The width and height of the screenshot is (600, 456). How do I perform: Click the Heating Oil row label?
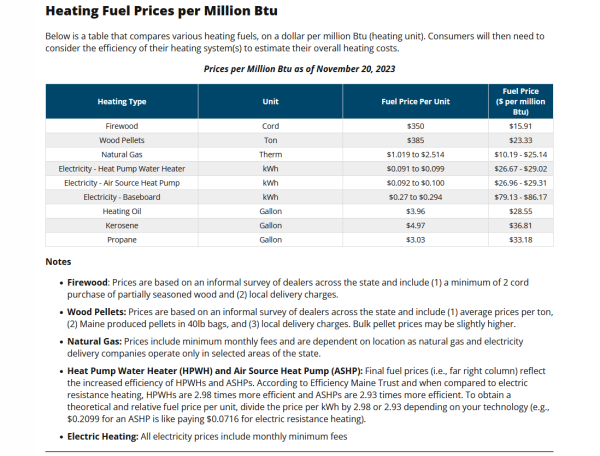click(122, 211)
